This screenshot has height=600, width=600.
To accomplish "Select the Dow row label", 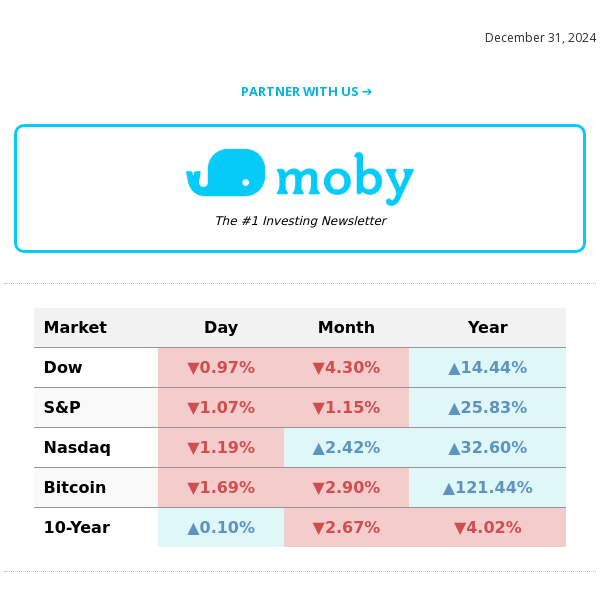I will [63, 368].
